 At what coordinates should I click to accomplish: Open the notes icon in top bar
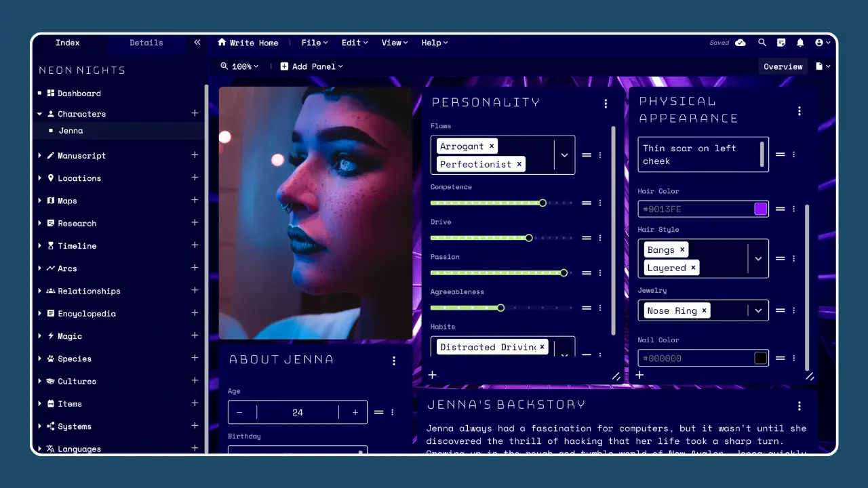pos(781,43)
